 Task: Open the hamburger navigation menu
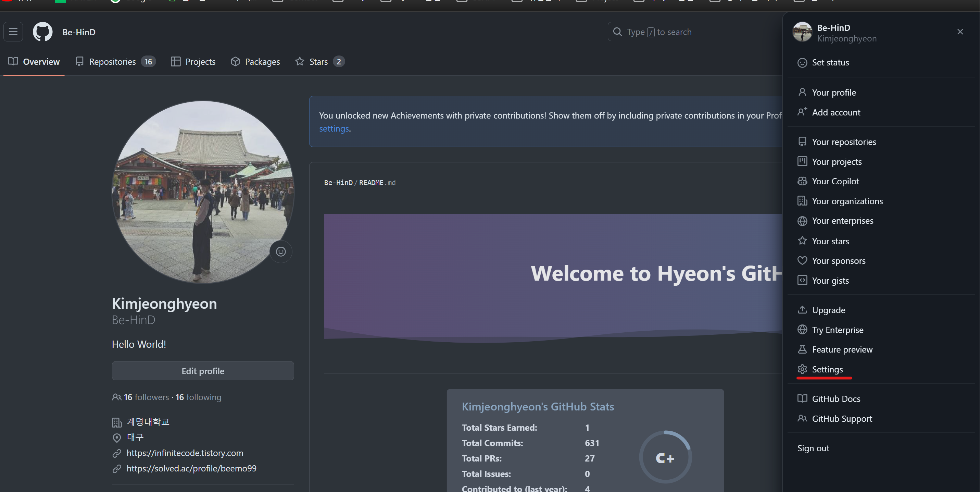point(13,32)
